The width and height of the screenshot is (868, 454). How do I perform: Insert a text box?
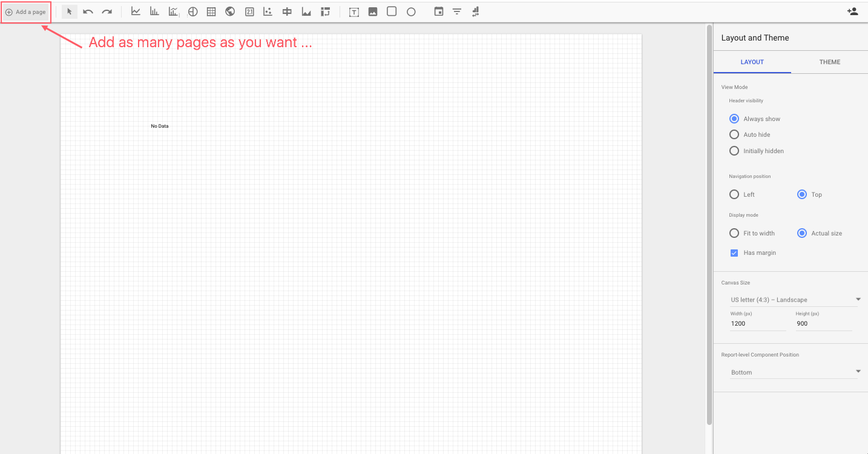(353, 11)
